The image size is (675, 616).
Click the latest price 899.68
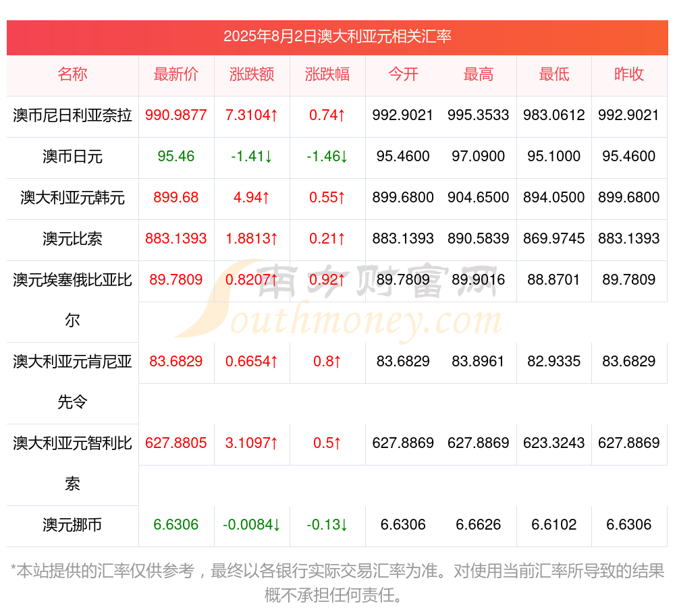point(176,198)
